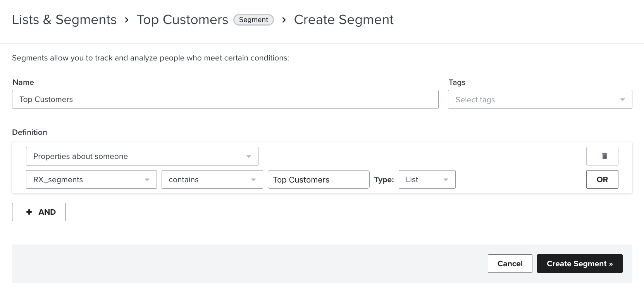Click Create Segment button
644x293 pixels.
pyautogui.click(x=580, y=264)
